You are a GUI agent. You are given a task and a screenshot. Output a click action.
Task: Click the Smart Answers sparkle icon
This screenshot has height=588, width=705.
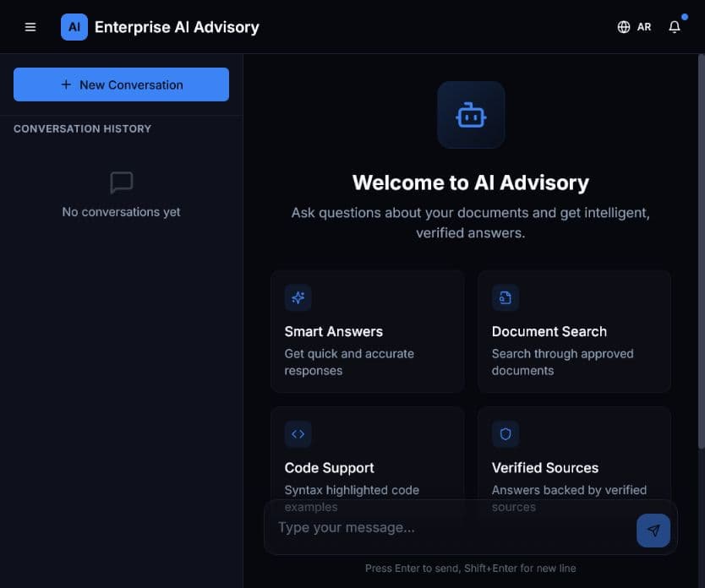tap(298, 297)
